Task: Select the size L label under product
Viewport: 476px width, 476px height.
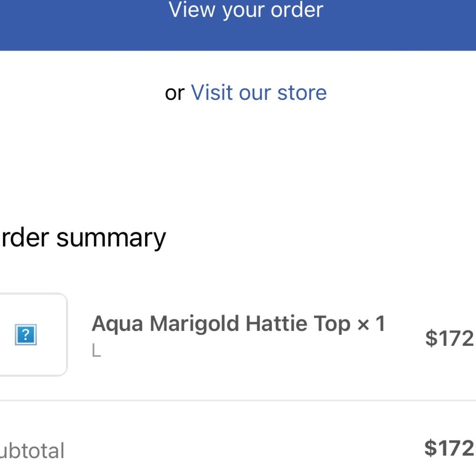Action: pyautogui.click(x=96, y=351)
